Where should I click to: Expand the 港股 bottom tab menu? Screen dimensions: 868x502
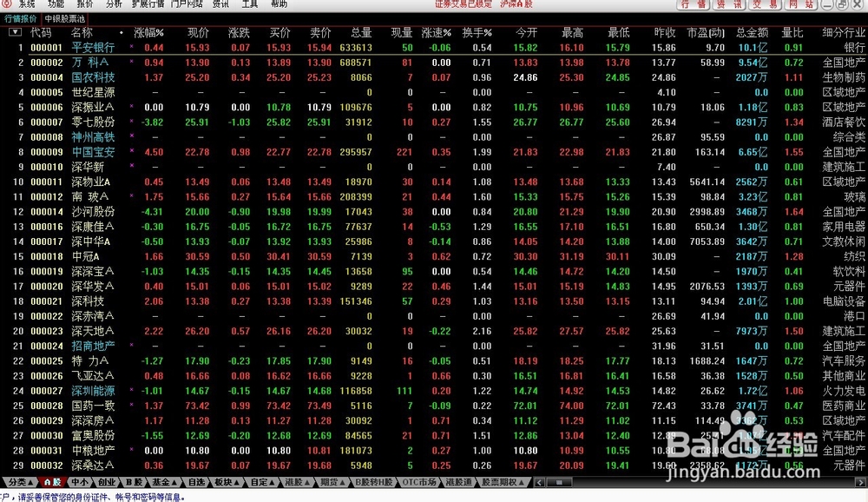[x=297, y=482]
